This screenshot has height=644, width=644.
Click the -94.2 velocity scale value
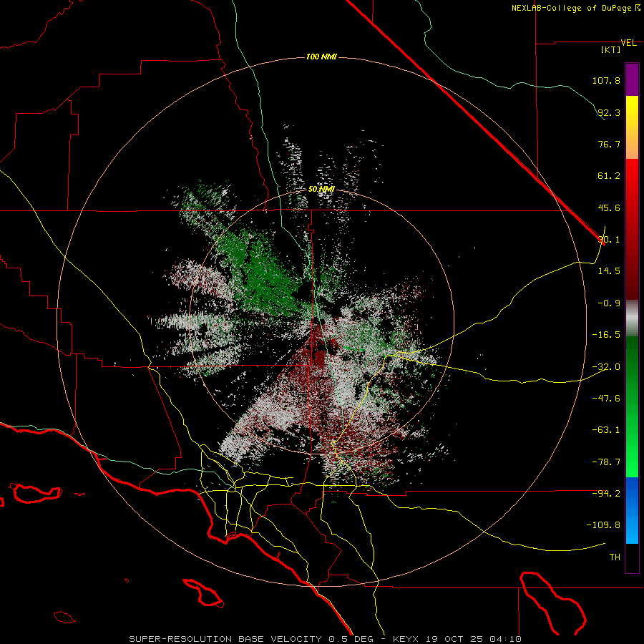point(606,494)
